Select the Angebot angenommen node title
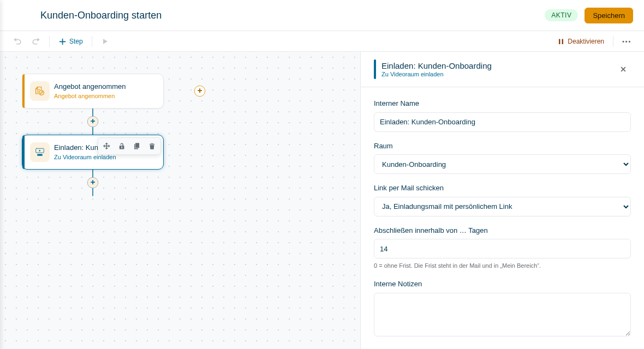This screenshot has width=644, height=349. [90, 87]
